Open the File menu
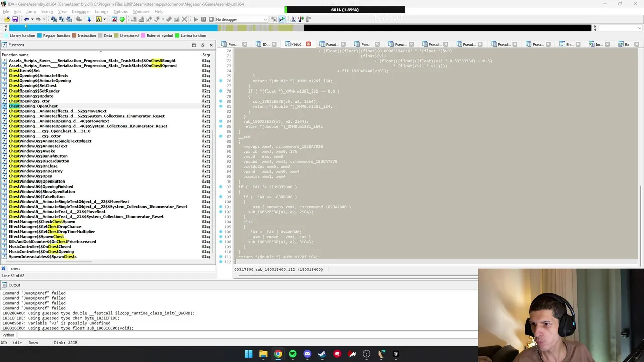Image resolution: width=644 pixels, height=362 pixels. (5, 11)
